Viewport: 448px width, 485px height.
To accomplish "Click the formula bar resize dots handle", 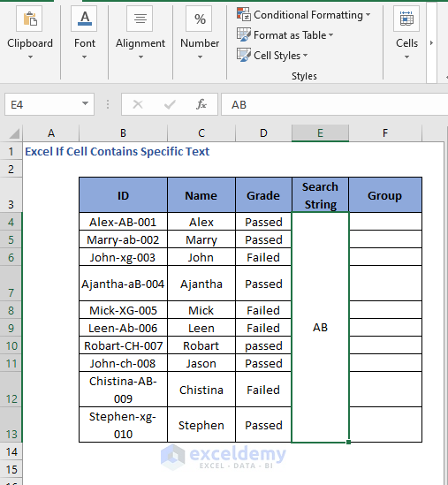I will point(108,104).
